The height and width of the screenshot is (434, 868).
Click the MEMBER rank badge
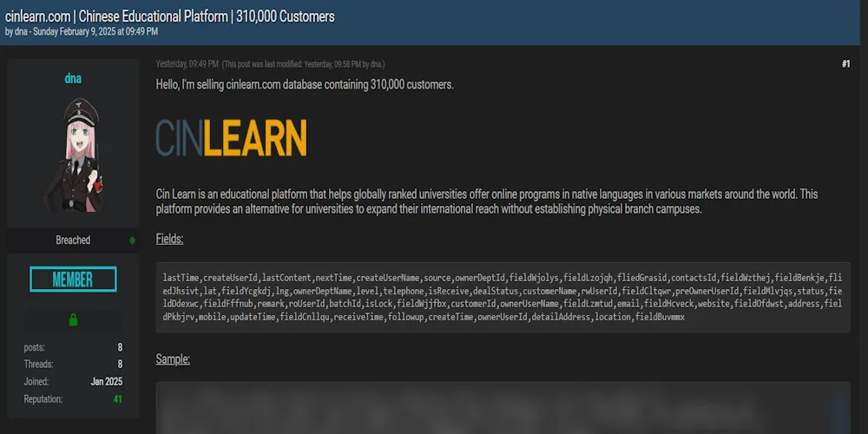click(73, 279)
